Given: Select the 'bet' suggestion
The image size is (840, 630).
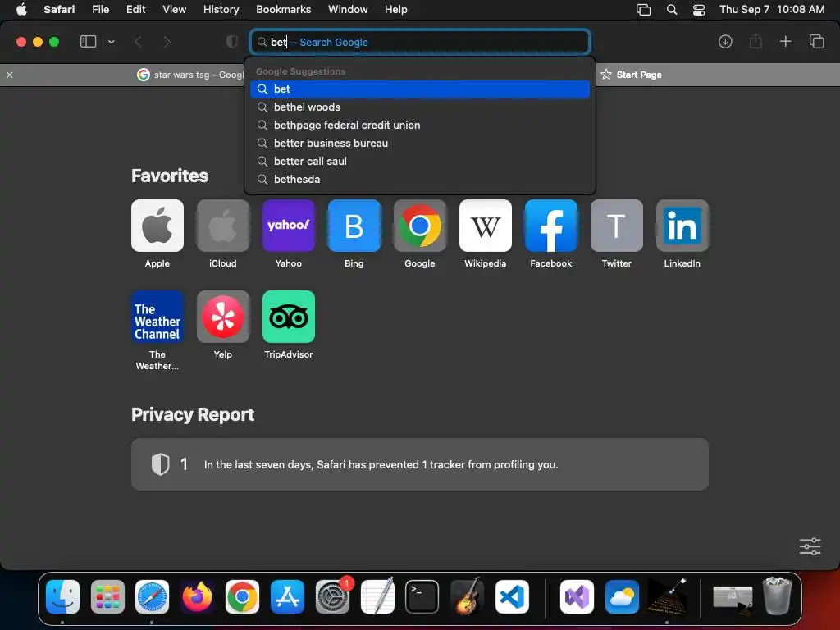Looking at the screenshot, I should pos(420,89).
